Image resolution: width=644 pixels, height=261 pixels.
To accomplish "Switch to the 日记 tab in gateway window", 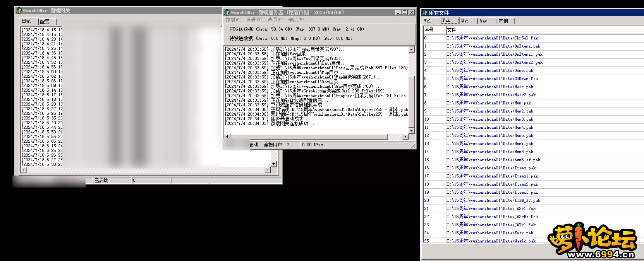I will click(29, 21).
